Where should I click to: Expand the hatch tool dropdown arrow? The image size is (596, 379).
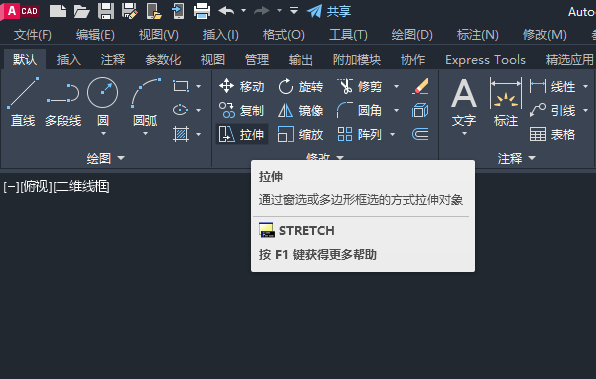(x=198, y=134)
